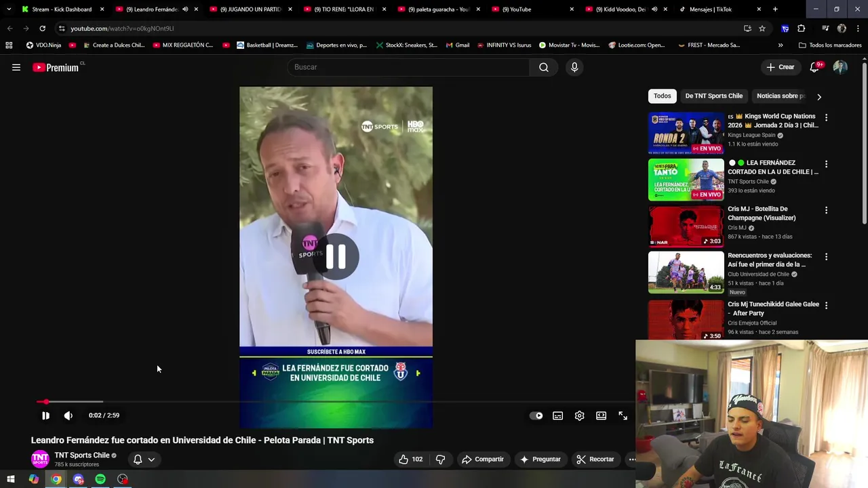Open Windows Start menu
Image resolution: width=868 pixels, height=488 pixels.
(x=11, y=479)
